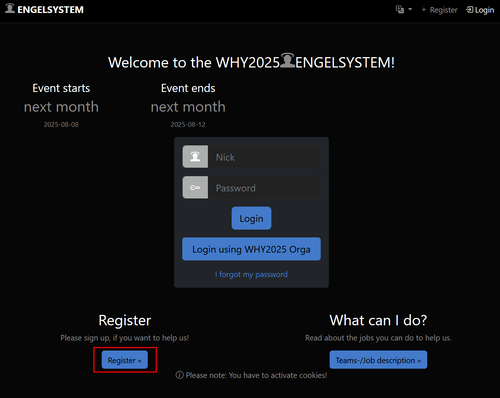Image resolution: width=500 pixels, height=398 pixels.
Task: Select the Event ends label
Action: [x=188, y=88]
